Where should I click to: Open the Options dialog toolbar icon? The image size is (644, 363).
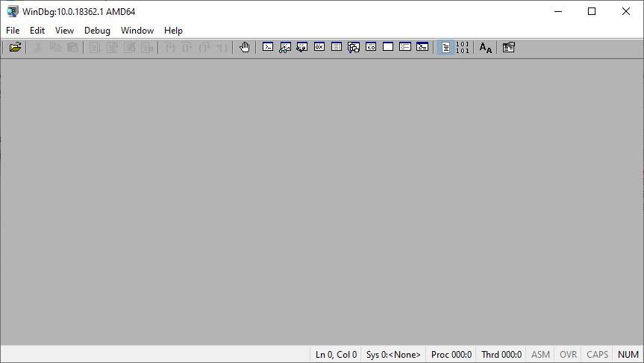click(508, 47)
